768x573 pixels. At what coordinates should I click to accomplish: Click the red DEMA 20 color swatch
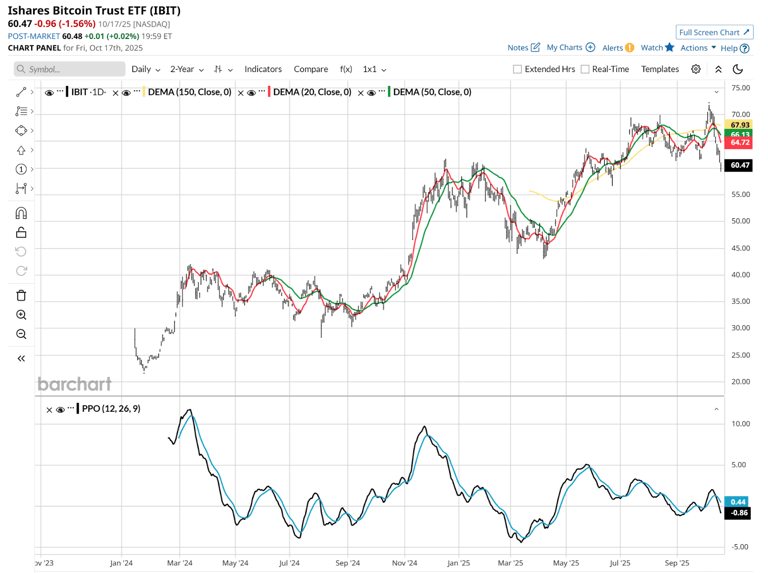pos(269,92)
